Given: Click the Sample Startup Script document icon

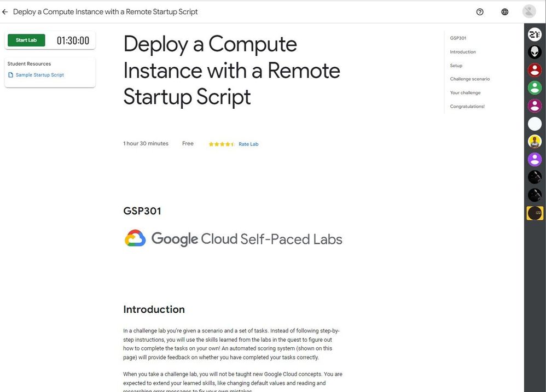Looking at the screenshot, I should point(10,75).
